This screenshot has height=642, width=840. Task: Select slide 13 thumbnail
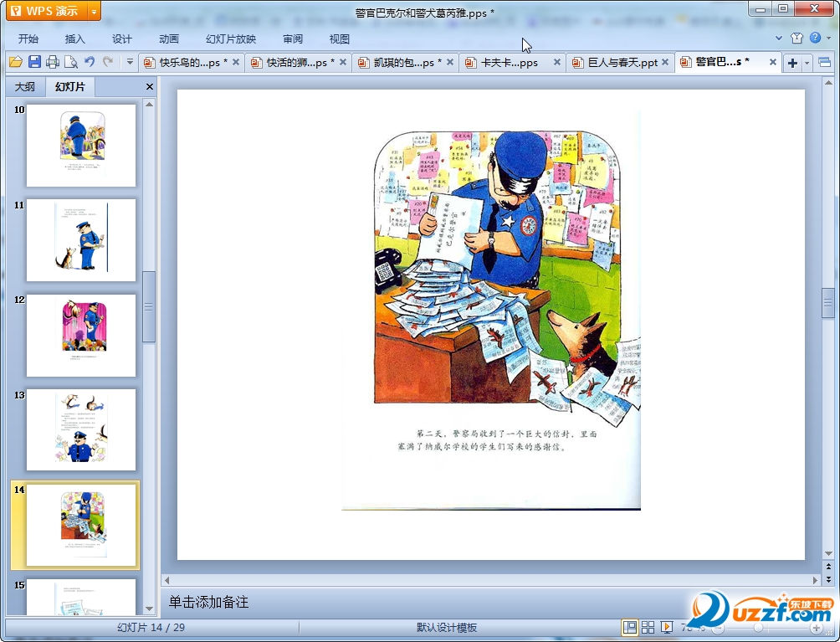point(81,429)
